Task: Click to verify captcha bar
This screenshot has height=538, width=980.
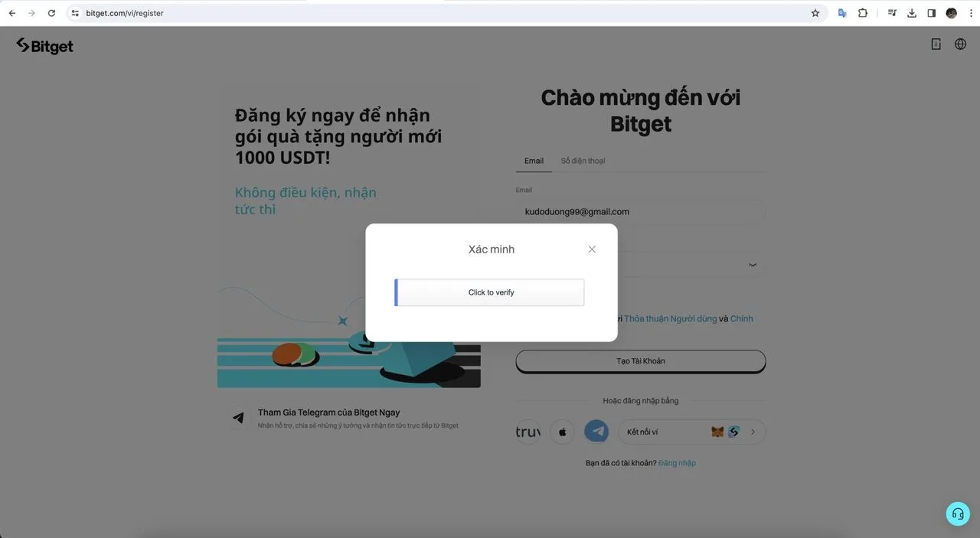Action: pos(489,292)
